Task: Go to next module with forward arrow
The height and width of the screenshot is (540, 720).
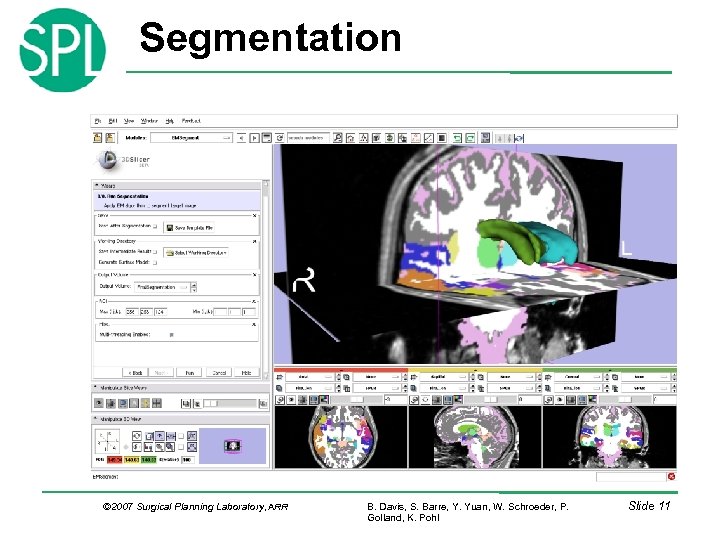Action: coord(254,138)
